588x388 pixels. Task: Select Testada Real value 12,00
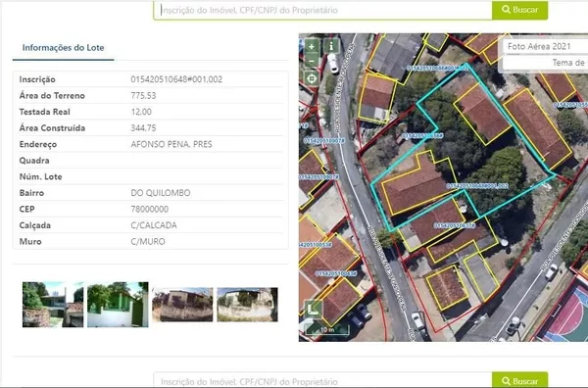(141, 112)
